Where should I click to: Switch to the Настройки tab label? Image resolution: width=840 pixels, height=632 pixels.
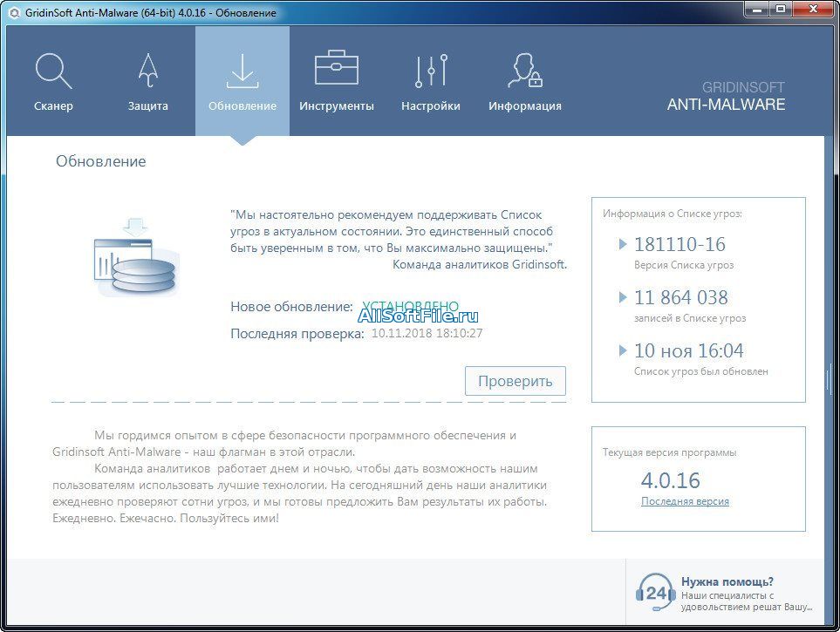point(431,106)
